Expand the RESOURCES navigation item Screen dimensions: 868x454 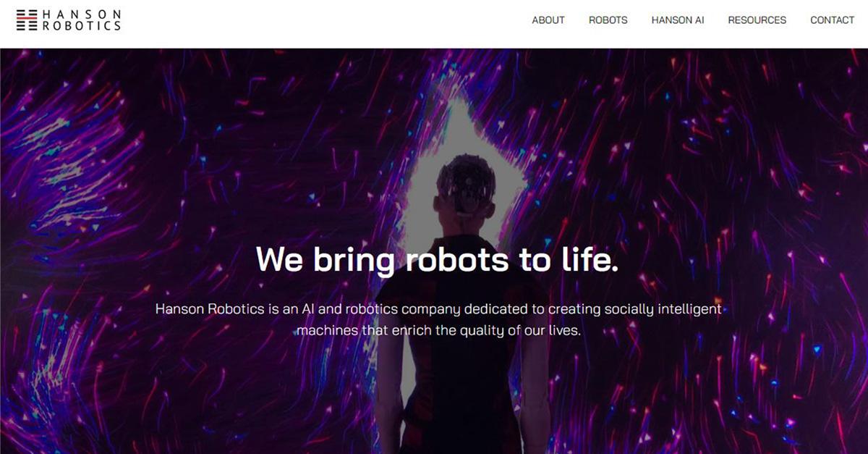(x=757, y=20)
